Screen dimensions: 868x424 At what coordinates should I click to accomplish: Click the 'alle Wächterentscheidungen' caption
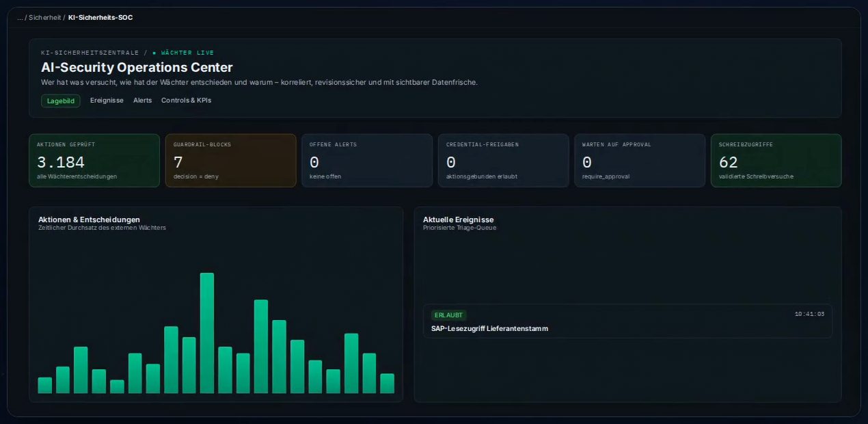pyautogui.click(x=77, y=176)
